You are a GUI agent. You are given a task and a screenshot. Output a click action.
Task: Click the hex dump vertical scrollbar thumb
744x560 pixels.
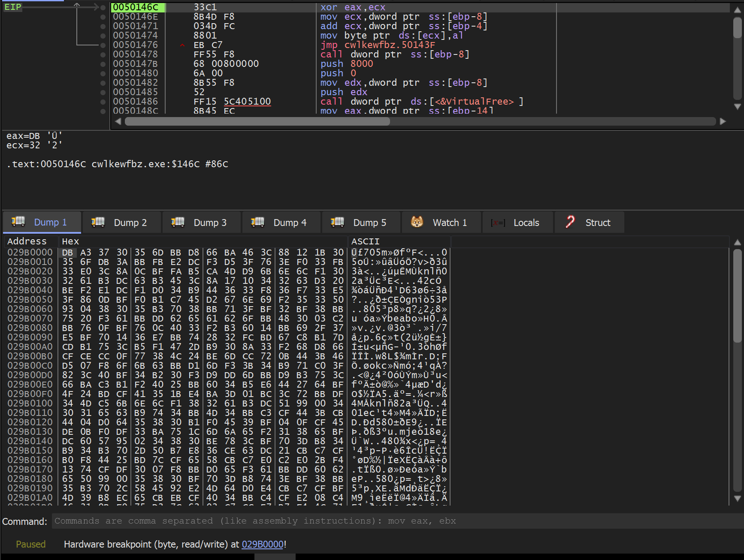click(738, 296)
